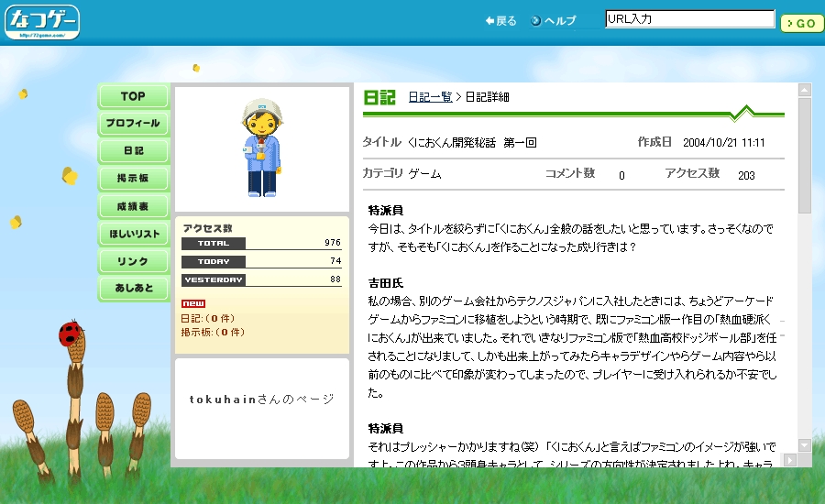Open the あしあと menu item
The image size is (825, 504).
(133, 288)
